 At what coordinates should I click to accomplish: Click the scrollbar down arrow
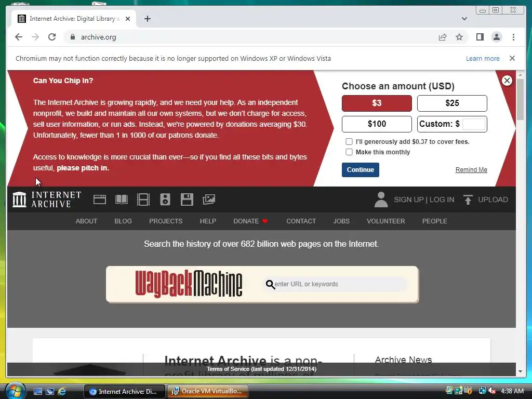coord(520,371)
